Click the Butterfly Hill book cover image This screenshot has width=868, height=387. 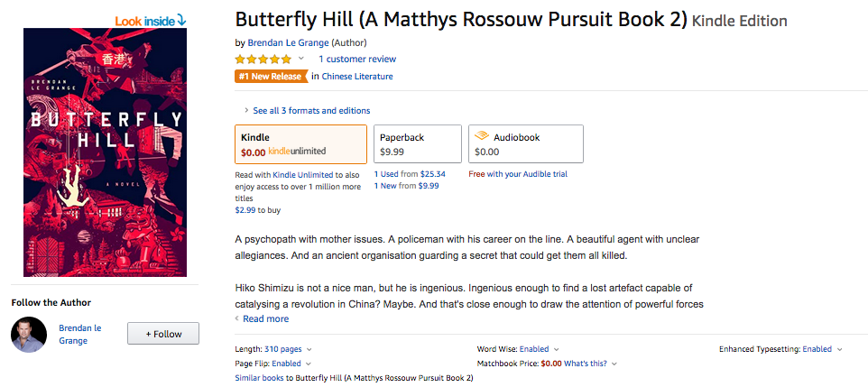click(106, 152)
